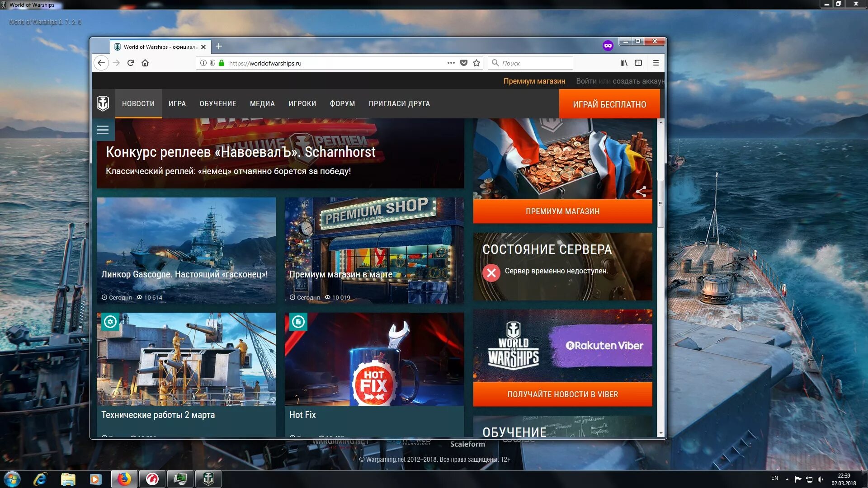
Task: Open Премиум магазин в марте news card
Action: pyautogui.click(x=374, y=250)
